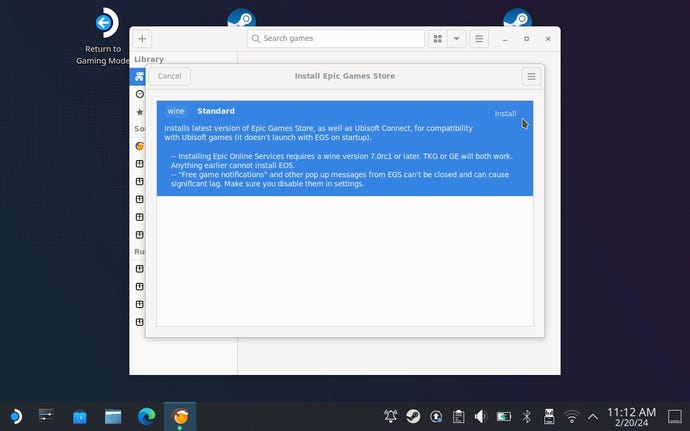The image size is (690, 431).
Task: Focus the Search games field
Action: 336,39
